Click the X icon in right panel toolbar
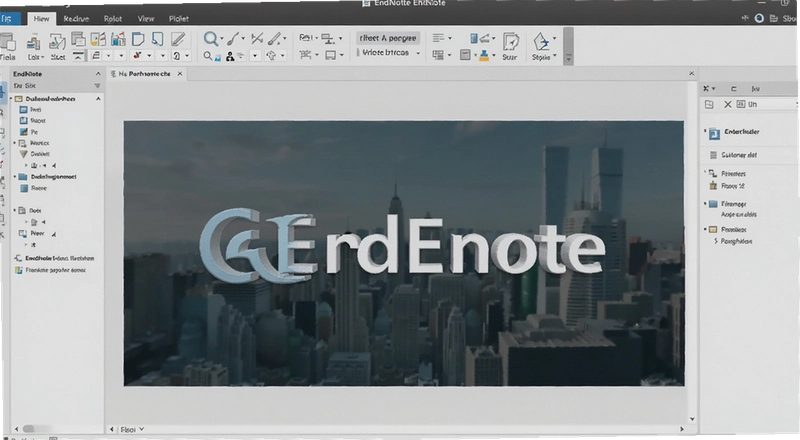Viewport: 800px width, 440px height. click(728, 104)
